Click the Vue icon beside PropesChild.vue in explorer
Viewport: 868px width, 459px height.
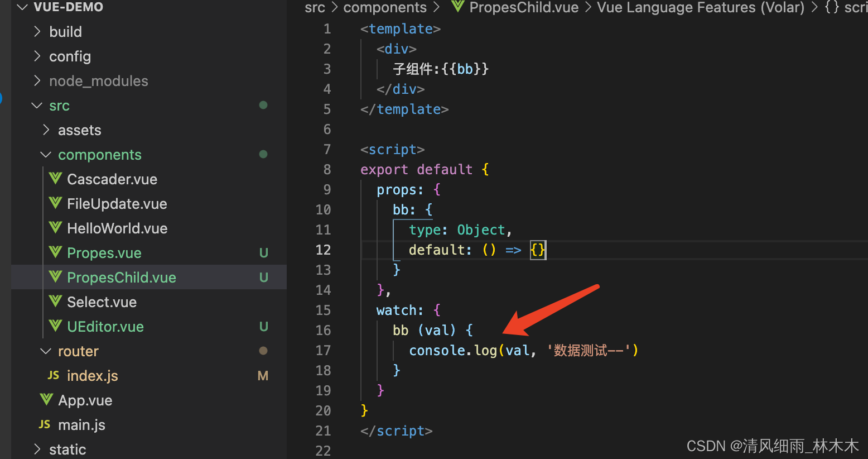[55, 276]
